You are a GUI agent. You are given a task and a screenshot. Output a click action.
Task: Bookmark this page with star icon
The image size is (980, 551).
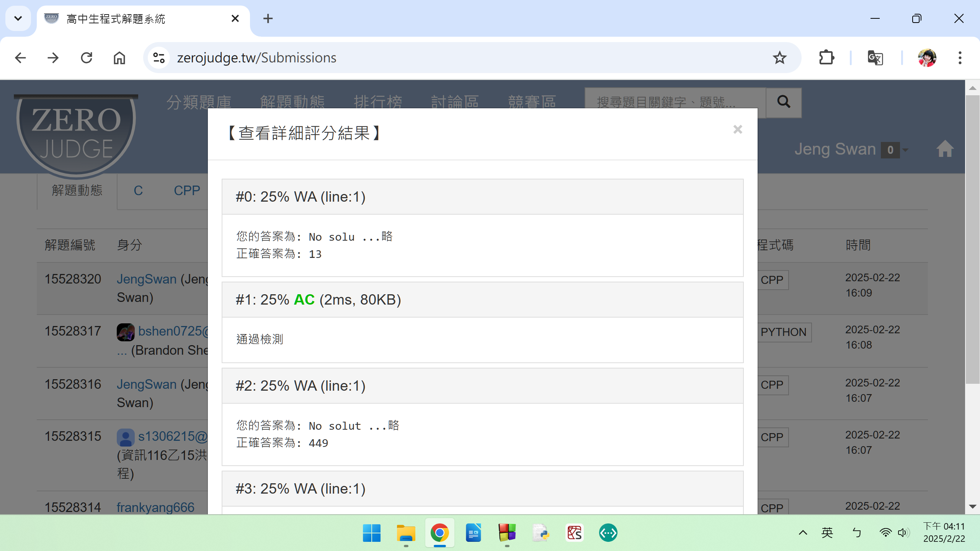click(x=779, y=58)
